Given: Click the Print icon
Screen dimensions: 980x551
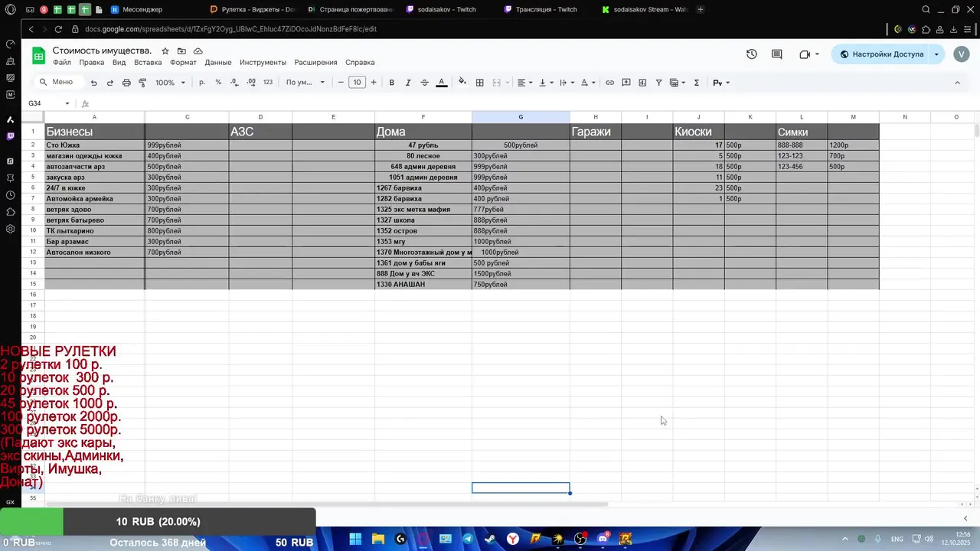Looking at the screenshot, I should click(x=126, y=83).
